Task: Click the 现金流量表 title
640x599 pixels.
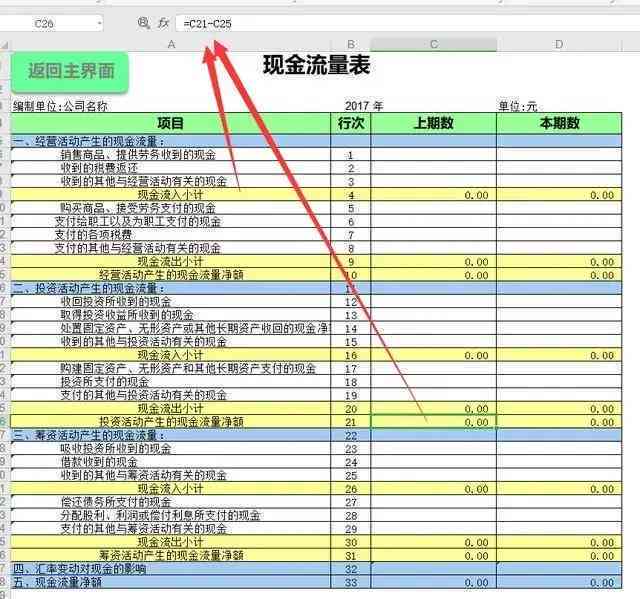Action: coord(316,65)
